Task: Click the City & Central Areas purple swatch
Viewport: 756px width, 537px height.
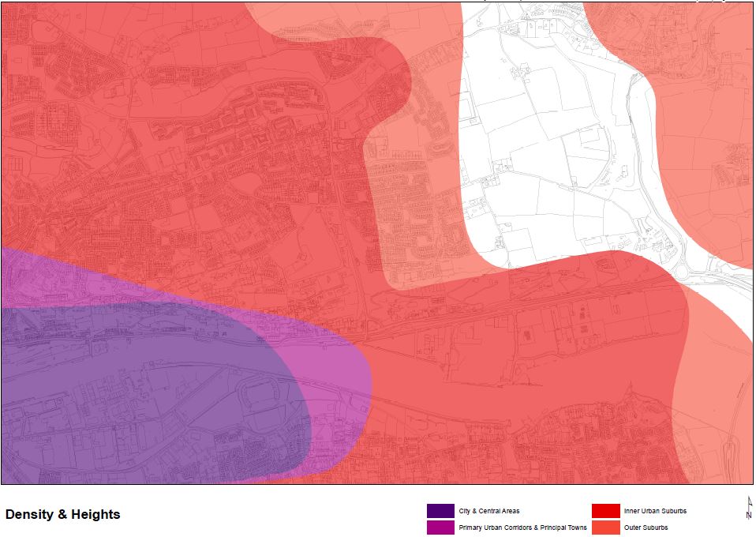Action: pyautogui.click(x=440, y=511)
